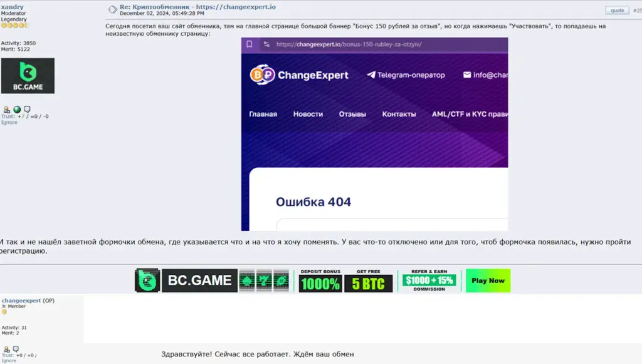Image resolution: width=642 pixels, height=364 pixels.
Task: Quote xandry's post
Action: (617, 10)
